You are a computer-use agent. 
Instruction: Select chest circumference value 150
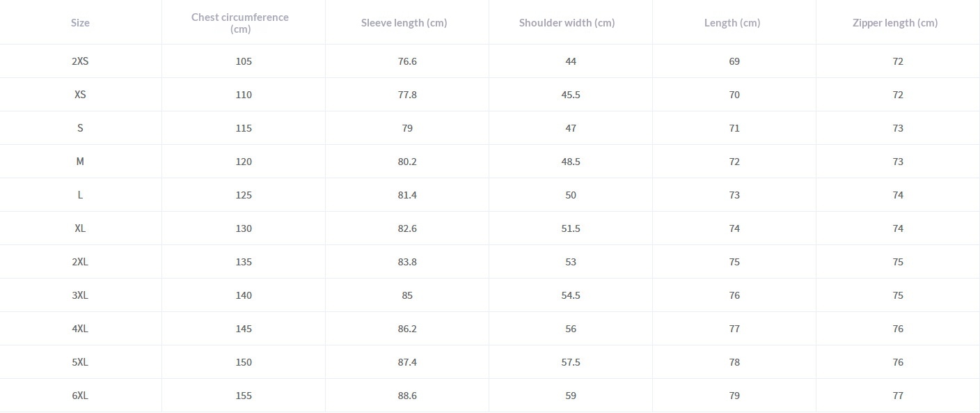click(x=244, y=362)
